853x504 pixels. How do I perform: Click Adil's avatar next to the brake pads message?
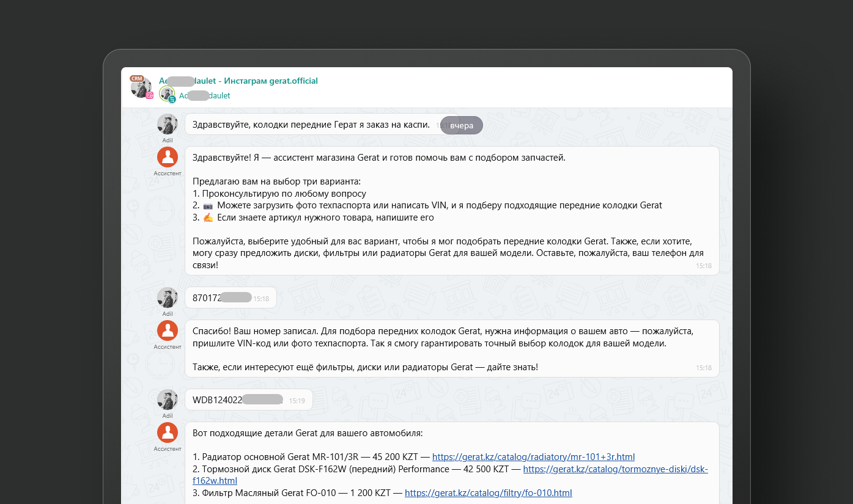click(x=168, y=124)
